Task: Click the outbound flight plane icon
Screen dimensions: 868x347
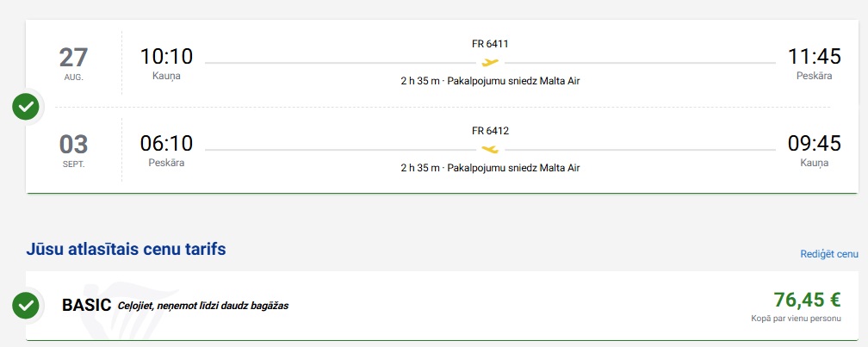Action: point(490,62)
